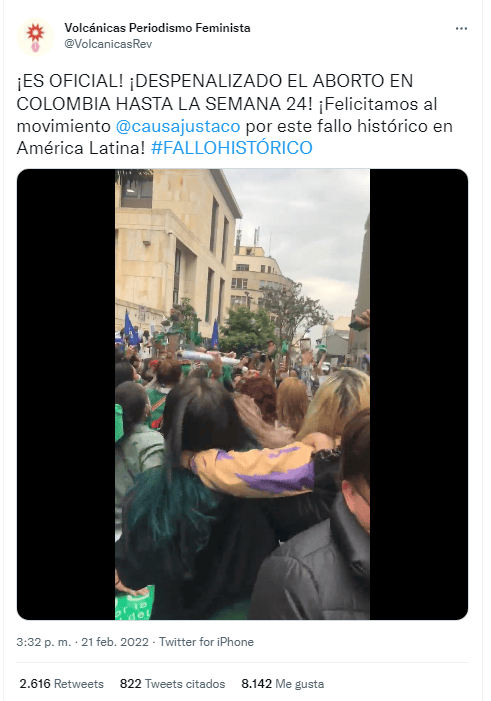Click the right black bar of the video
Viewport: 491px width, 701px height.
point(419,394)
